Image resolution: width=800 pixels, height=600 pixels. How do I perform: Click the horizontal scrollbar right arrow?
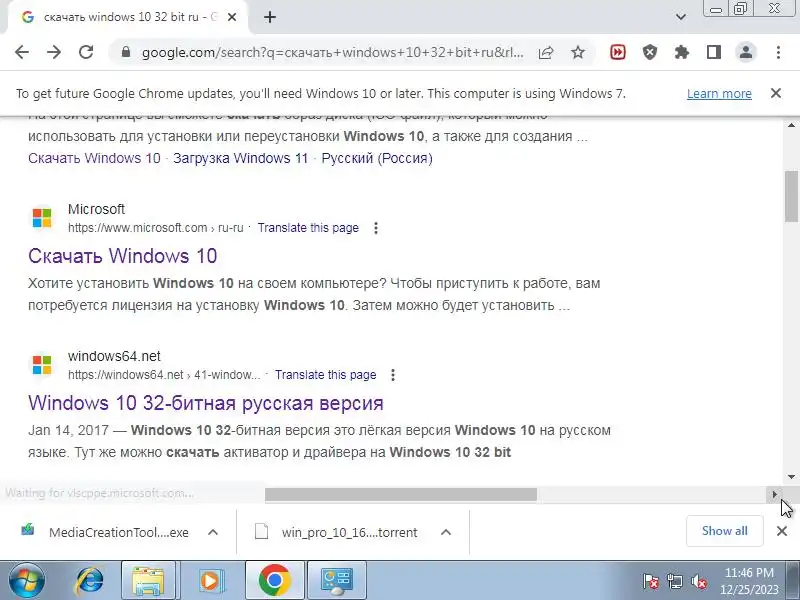775,494
